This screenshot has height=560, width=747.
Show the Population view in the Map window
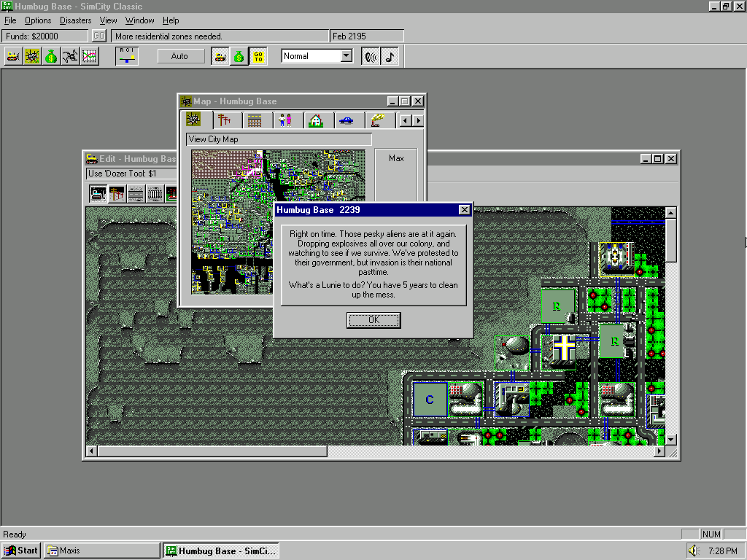285,120
